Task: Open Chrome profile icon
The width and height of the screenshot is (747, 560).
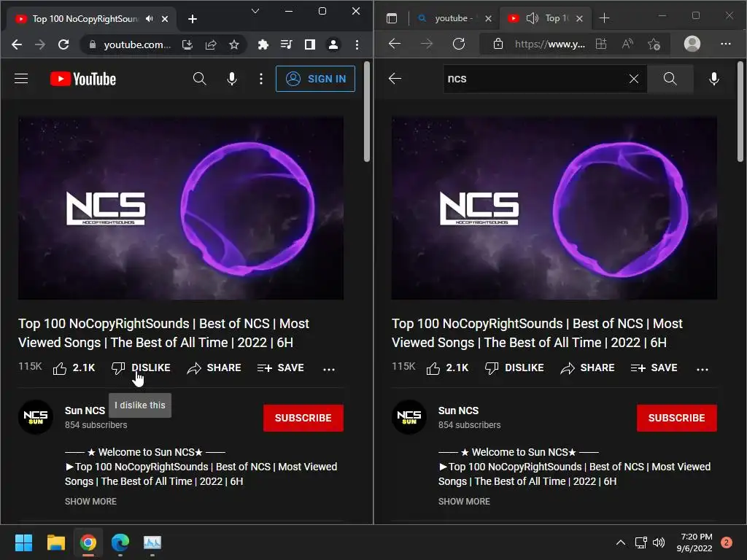Action: click(x=333, y=44)
